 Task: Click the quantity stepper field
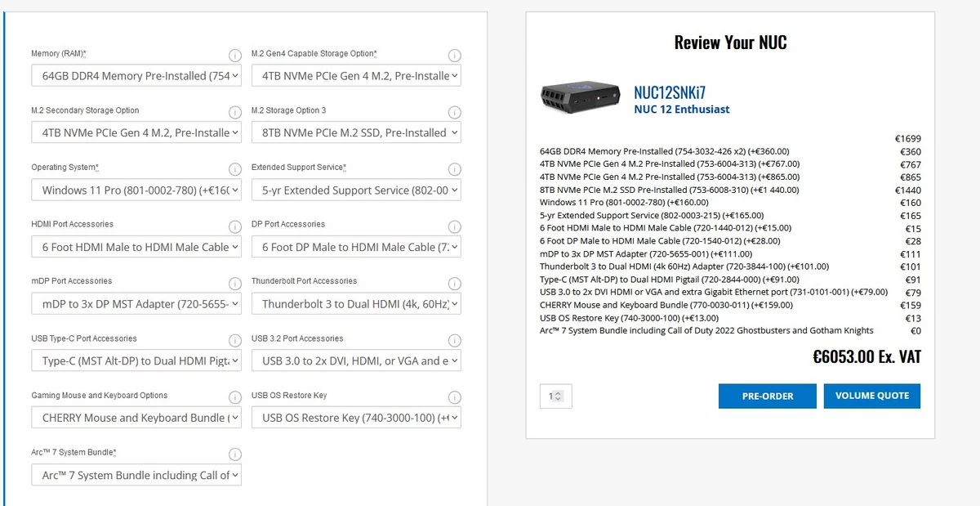pyautogui.click(x=555, y=396)
